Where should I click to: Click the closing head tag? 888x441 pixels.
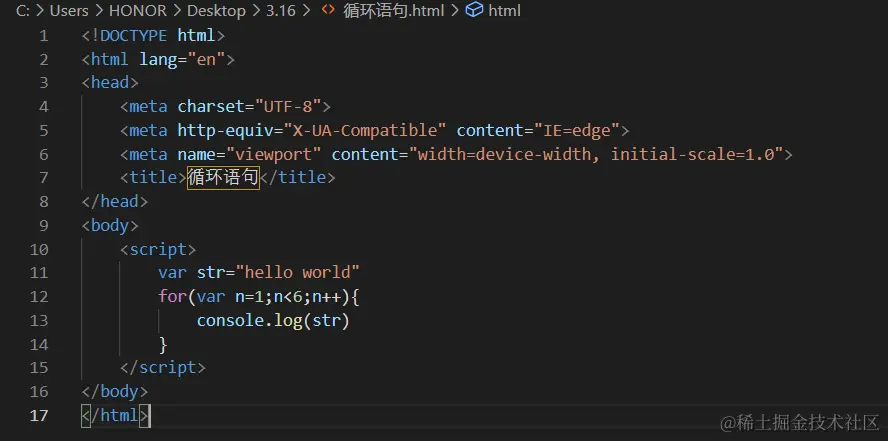click(115, 201)
